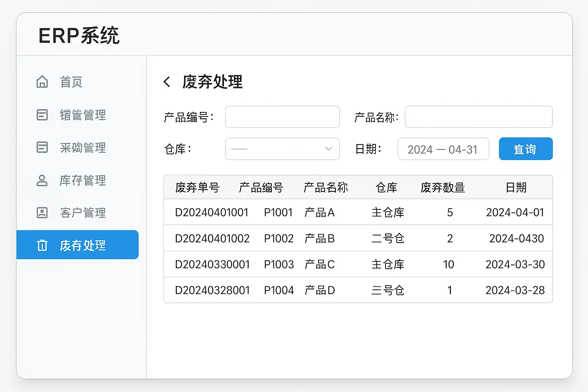Click the 日期 column header
Viewport: 588px width, 392px height.
(516, 188)
